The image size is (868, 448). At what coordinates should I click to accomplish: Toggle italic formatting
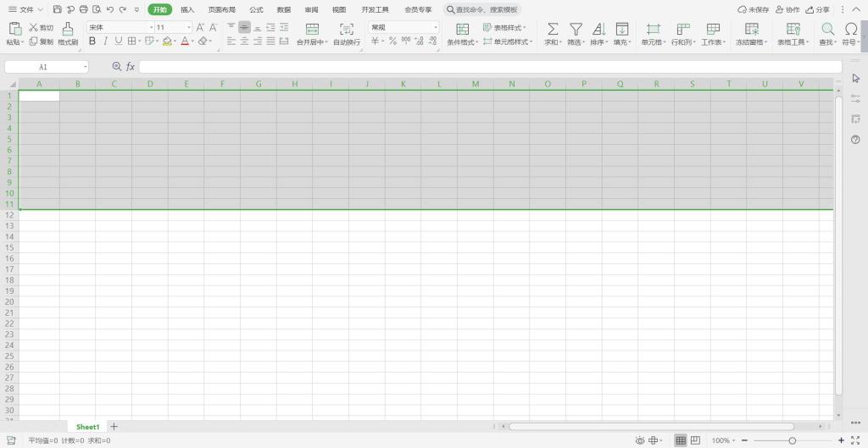pos(105,41)
